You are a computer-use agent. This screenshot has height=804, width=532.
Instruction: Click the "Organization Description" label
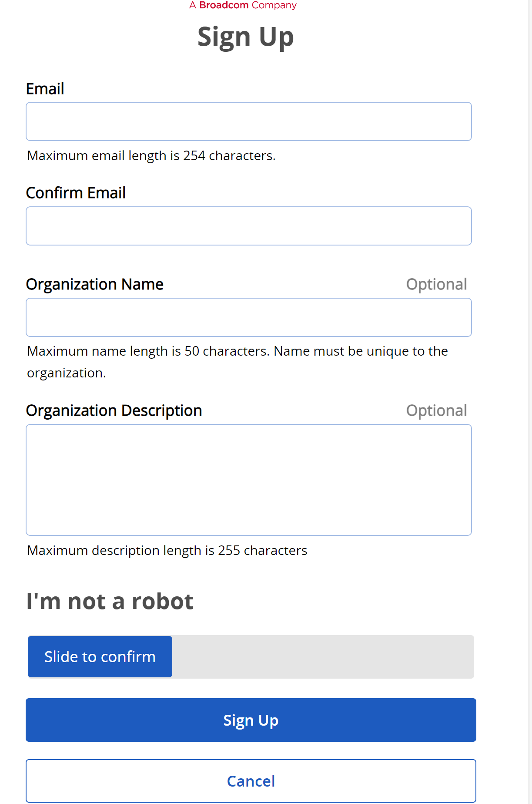[114, 410]
